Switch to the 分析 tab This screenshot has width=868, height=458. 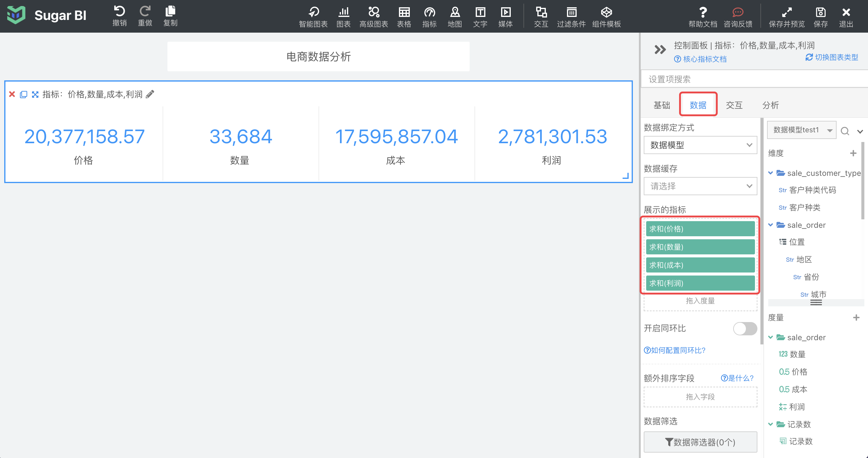[771, 105]
